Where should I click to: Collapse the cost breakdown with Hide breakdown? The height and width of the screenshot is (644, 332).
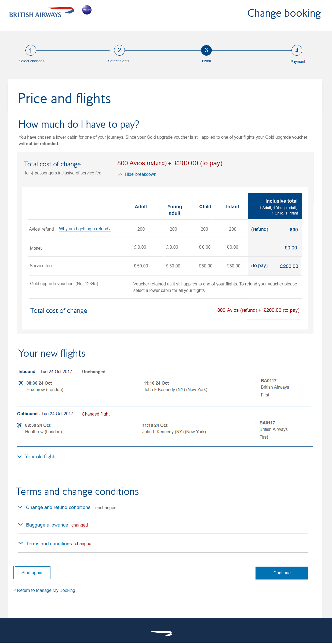pyautogui.click(x=137, y=174)
